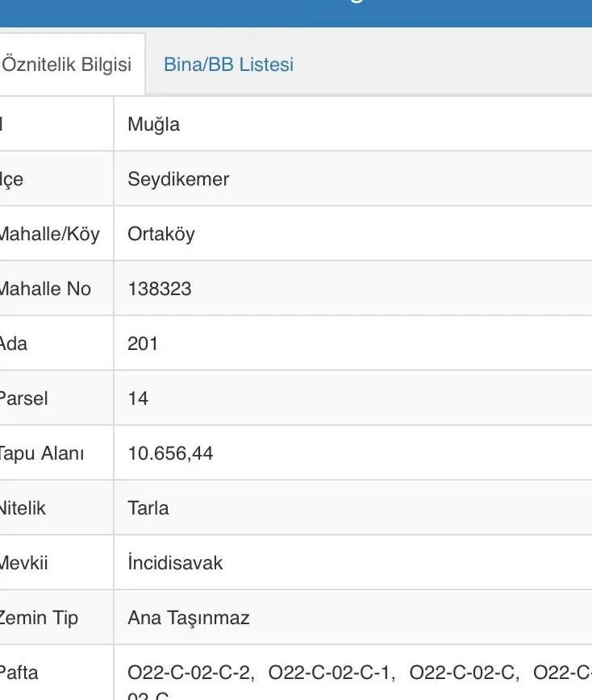
Task: Click the Mahalle/Köy row label
Action: pyautogui.click(x=49, y=234)
